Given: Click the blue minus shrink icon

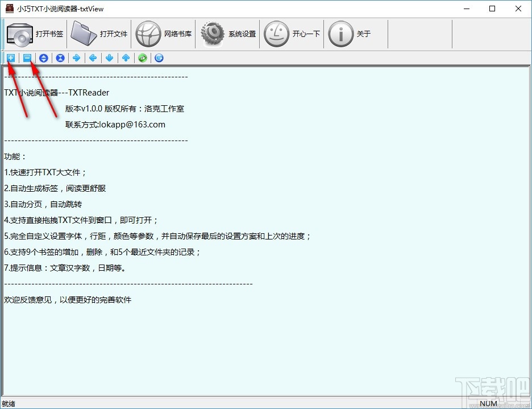Looking at the screenshot, I should pyautogui.click(x=27, y=58).
